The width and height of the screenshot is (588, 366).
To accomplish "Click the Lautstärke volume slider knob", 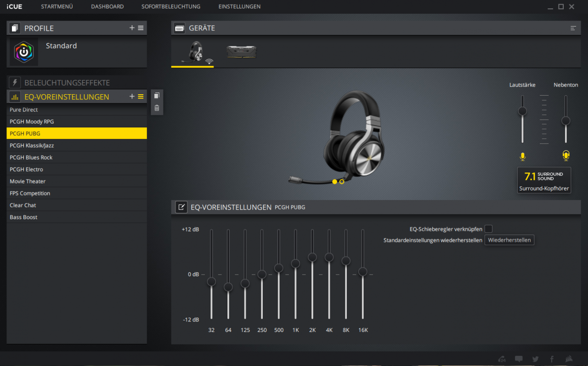I will pos(522,111).
